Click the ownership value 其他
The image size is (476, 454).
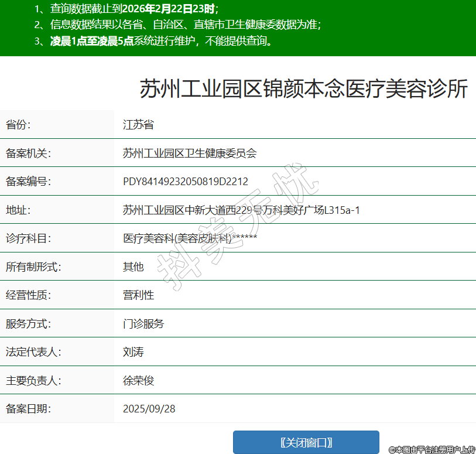133,267
